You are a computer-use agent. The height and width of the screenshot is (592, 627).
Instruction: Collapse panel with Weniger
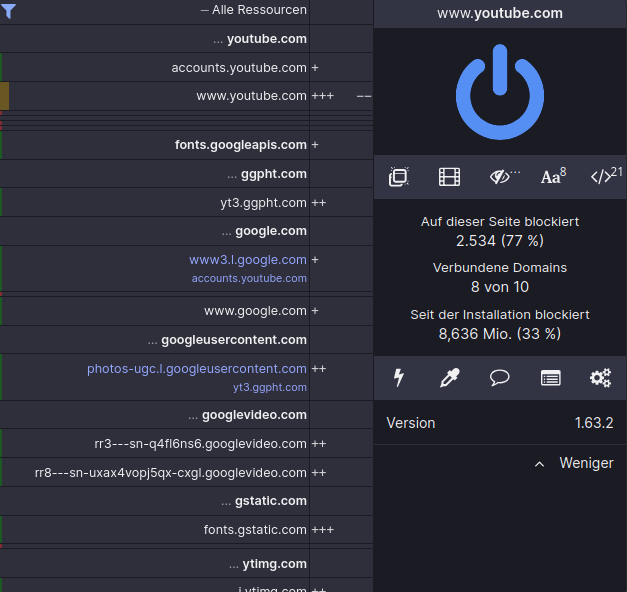[x=574, y=463]
